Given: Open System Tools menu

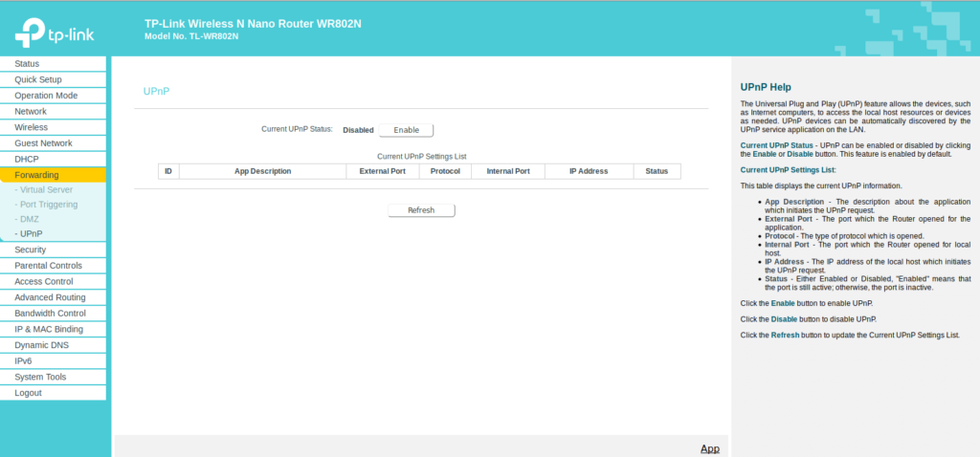Looking at the screenshot, I should tap(40, 377).
